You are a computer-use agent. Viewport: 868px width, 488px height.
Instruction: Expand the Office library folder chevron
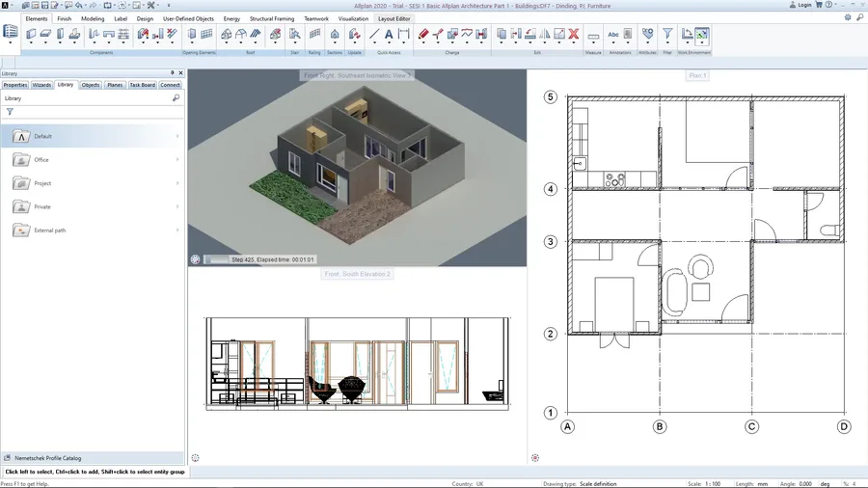[x=177, y=160]
